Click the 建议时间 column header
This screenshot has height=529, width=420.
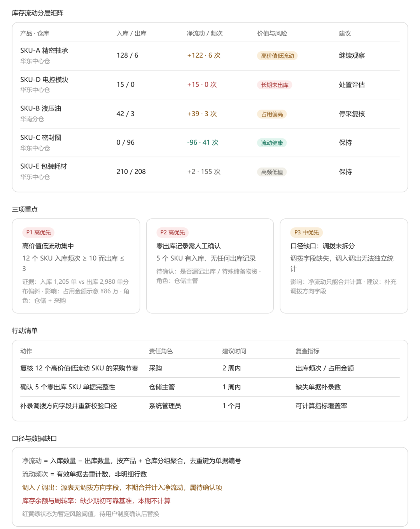(x=234, y=351)
